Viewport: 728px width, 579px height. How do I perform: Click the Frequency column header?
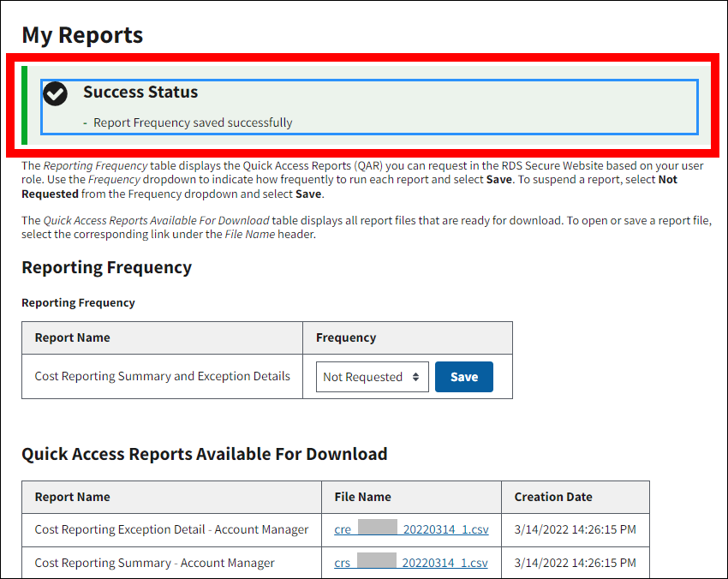(345, 337)
